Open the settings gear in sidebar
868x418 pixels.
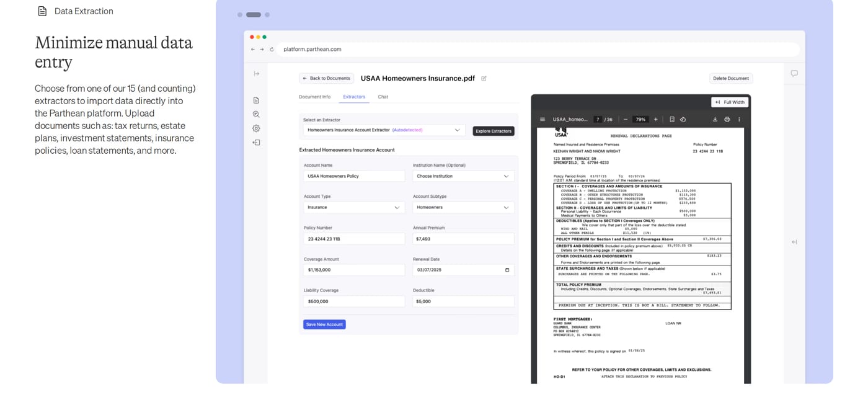coord(256,128)
